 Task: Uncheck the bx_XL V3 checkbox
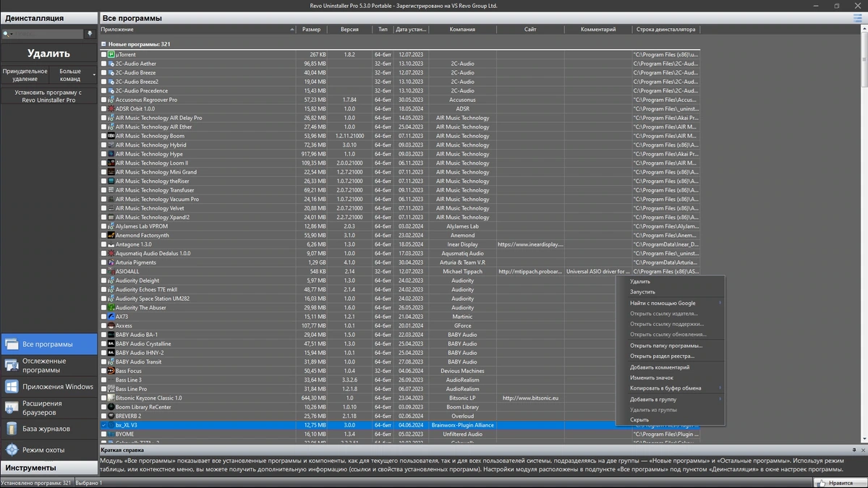[x=103, y=425]
